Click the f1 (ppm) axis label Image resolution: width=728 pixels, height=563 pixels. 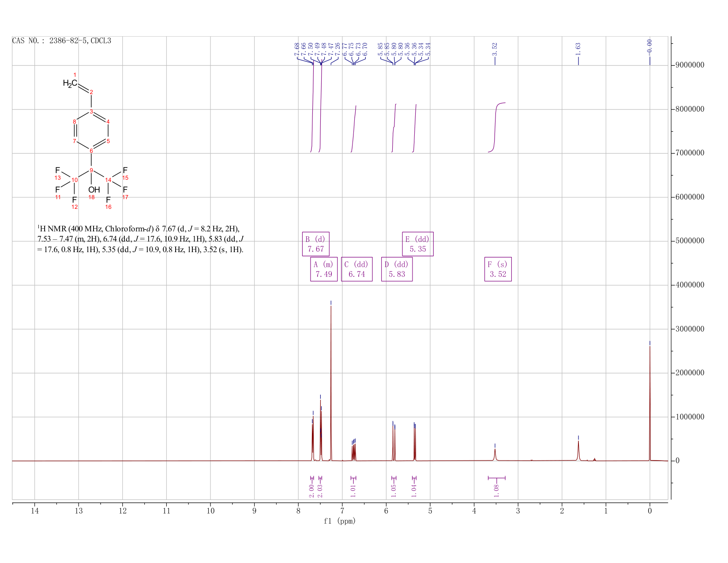coord(340,521)
